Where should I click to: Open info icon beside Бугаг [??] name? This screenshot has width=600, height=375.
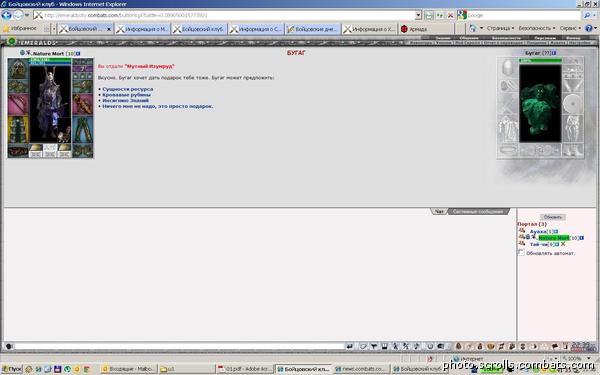(x=554, y=53)
